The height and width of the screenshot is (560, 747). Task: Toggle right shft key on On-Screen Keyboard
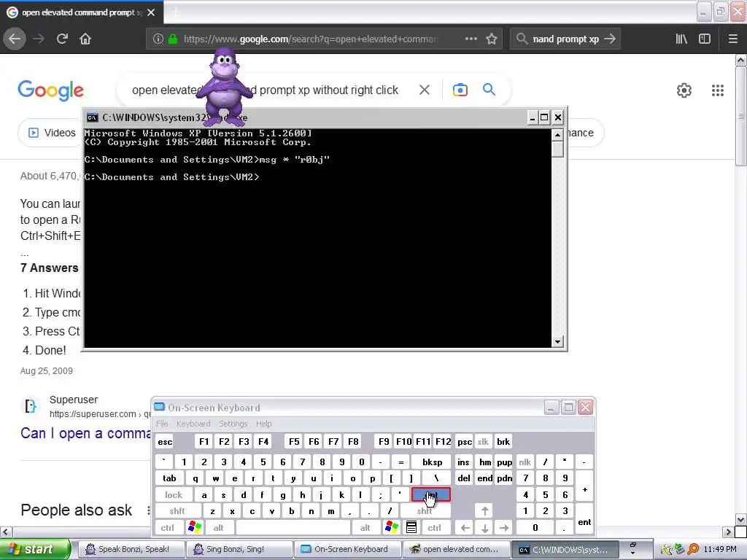point(424,511)
